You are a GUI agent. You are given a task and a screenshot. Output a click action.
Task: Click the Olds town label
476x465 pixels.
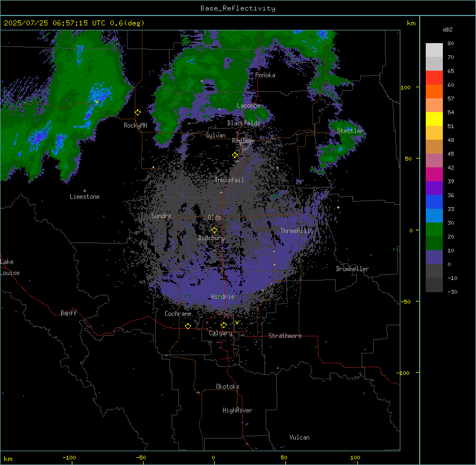click(x=214, y=218)
